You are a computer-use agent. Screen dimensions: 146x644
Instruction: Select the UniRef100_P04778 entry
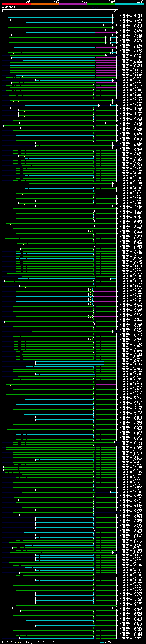[x=131, y=389]
